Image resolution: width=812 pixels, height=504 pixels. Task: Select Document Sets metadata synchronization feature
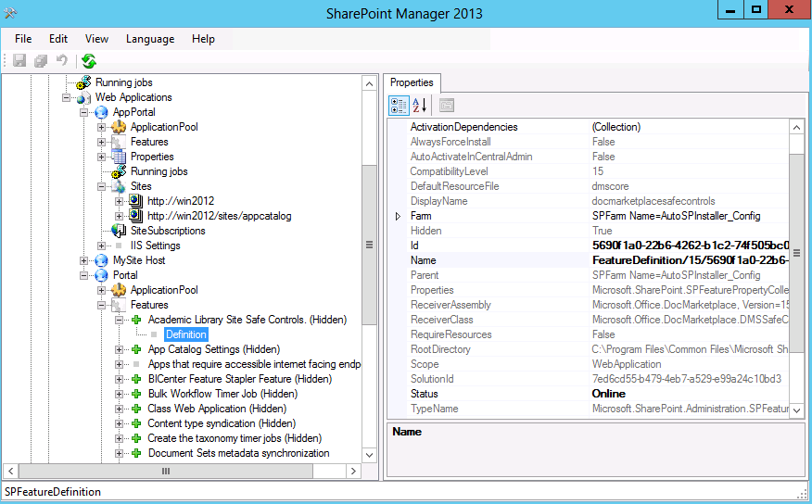point(239,453)
